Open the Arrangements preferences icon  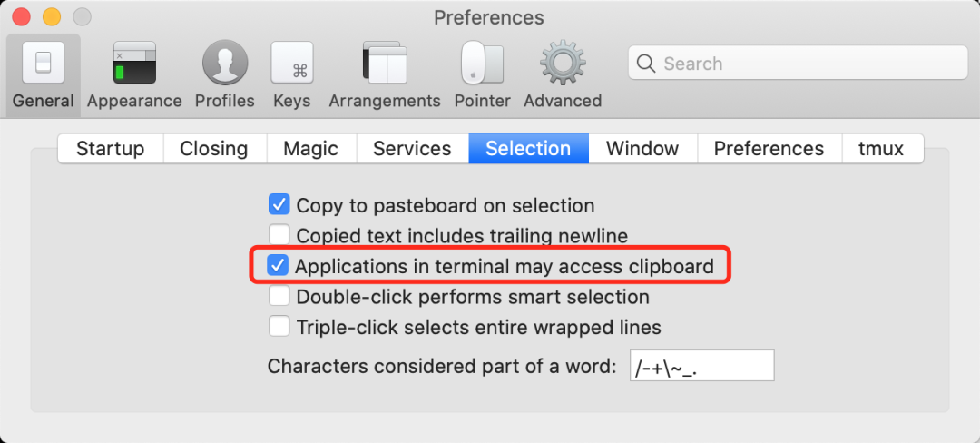(x=384, y=64)
